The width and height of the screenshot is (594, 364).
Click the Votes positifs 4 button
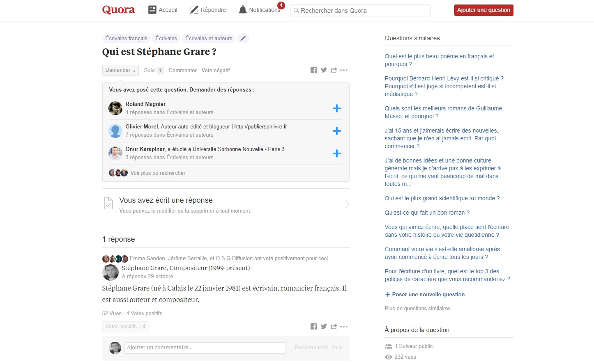(125, 327)
